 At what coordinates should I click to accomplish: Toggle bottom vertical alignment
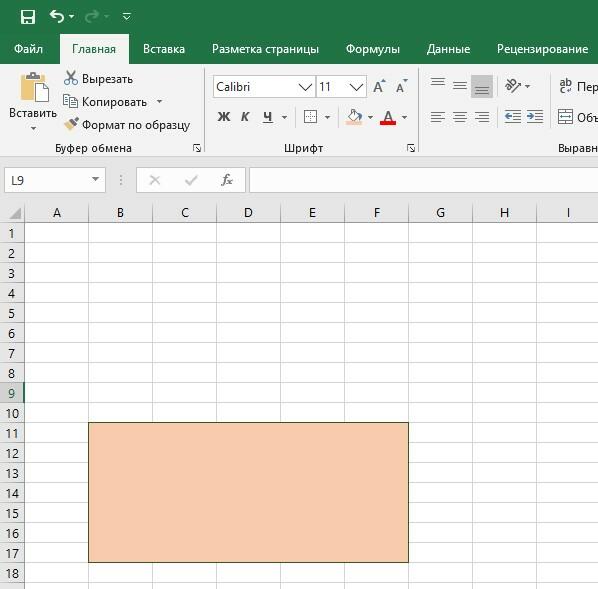coord(482,86)
